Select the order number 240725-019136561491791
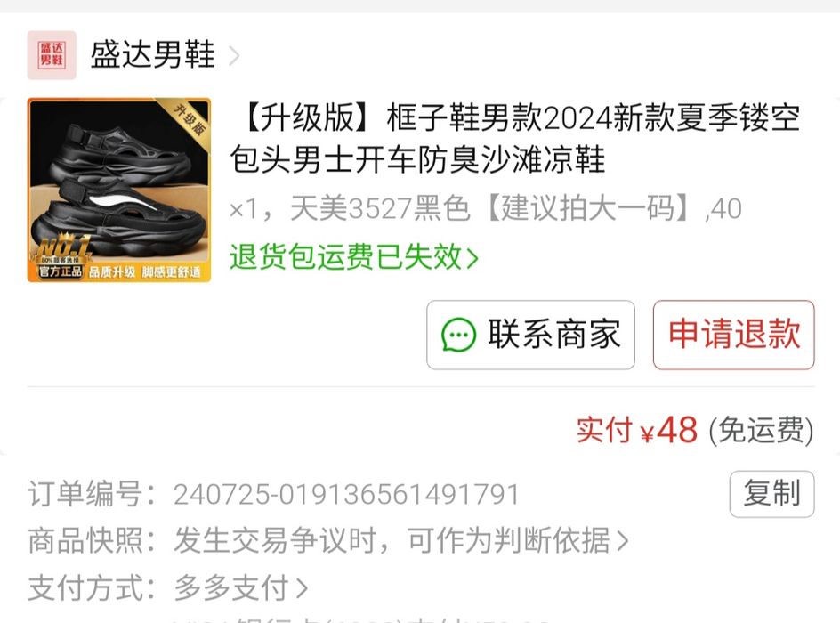The width and height of the screenshot is (840, 623). click(346, 494)
